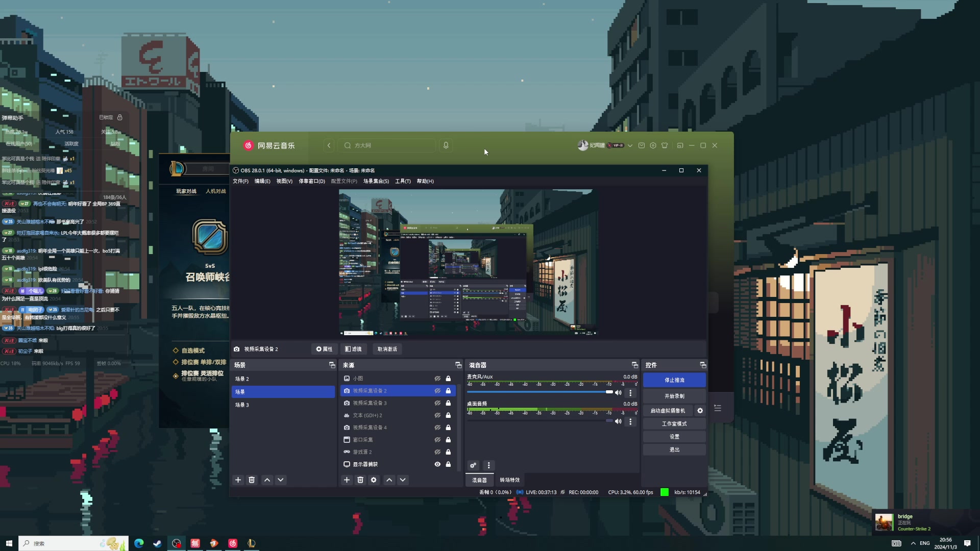The height and width of the screenshot is (551, 980).
Task: Toggle visibility of 文本 (GDI+) 2 source
Action: [437, 415]
